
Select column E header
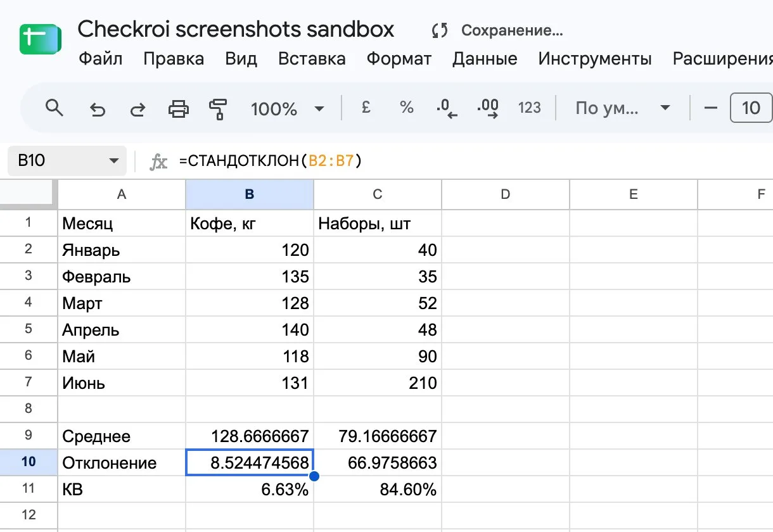tap(634, 194)
